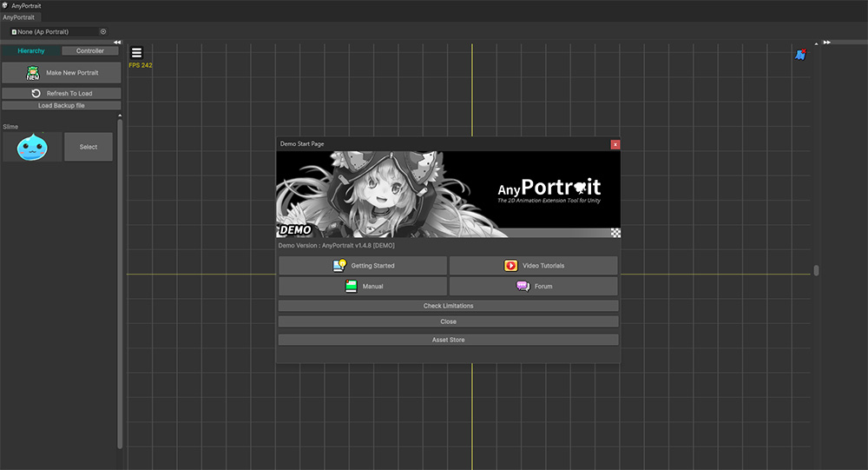868x470 pixels.
Task: Click the up arrow above the workspace scrollbar
Action: pyautogui.click(x=816, y=43)
